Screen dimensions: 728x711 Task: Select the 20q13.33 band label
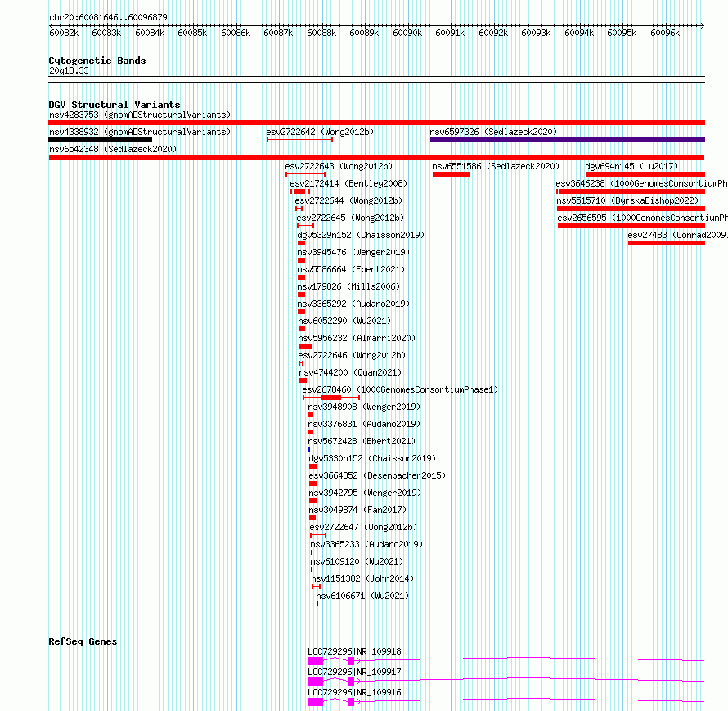(69, 70)
